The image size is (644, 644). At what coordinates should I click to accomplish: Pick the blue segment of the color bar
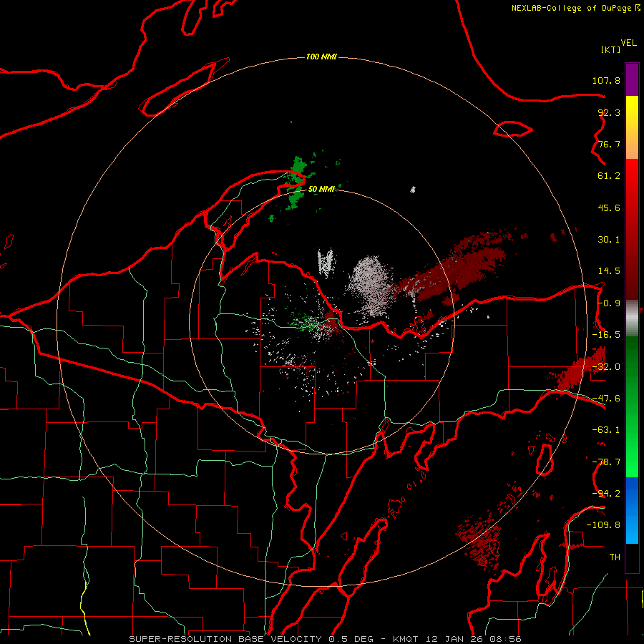pos(632,510)
